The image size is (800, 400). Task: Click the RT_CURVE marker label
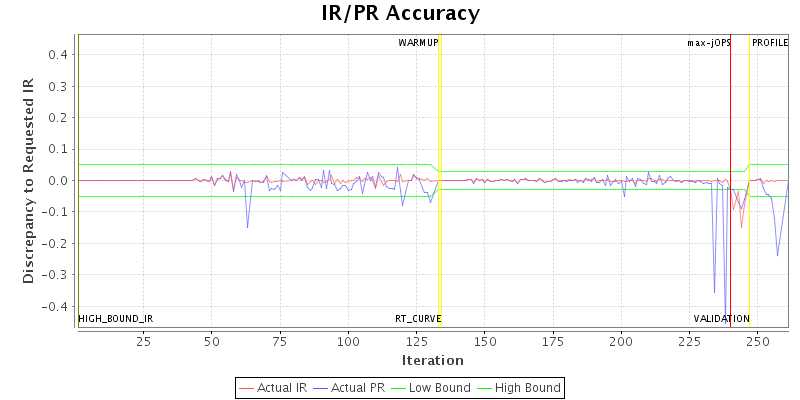(418, 319)
